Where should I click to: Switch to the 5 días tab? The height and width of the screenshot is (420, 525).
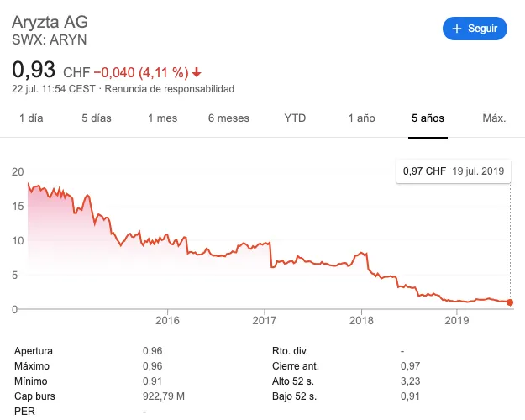coord(96,118)
